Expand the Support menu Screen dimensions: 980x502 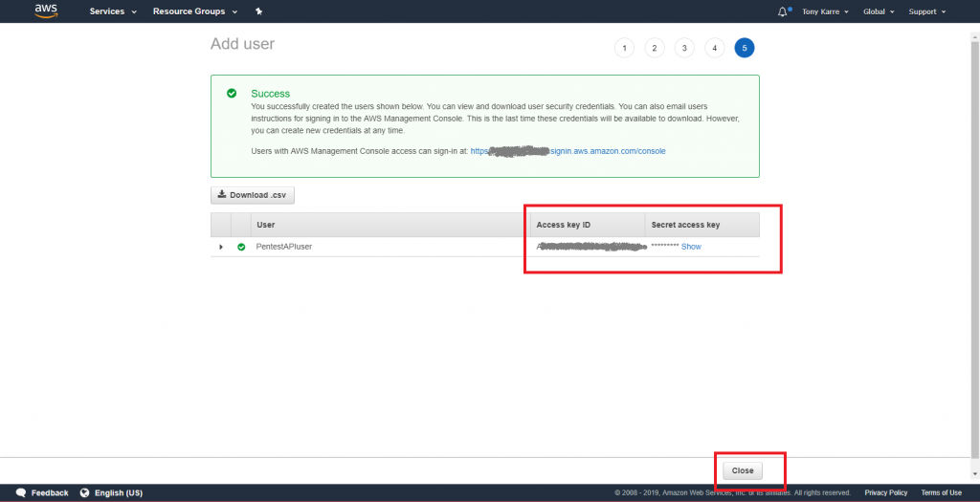click(926, 11)
